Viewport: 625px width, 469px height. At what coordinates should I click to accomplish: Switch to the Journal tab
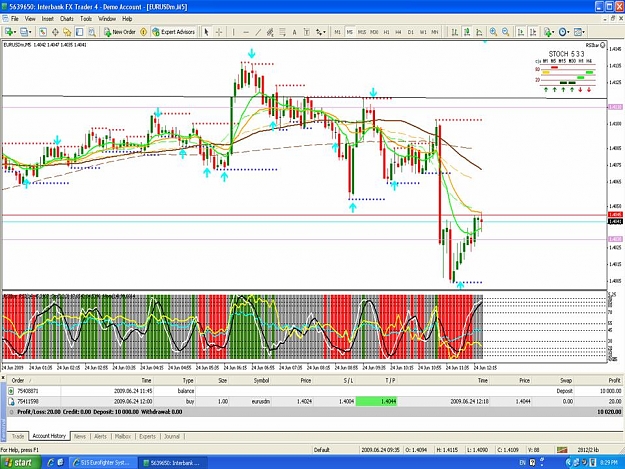pyautogui.click(x=172, y=436)
